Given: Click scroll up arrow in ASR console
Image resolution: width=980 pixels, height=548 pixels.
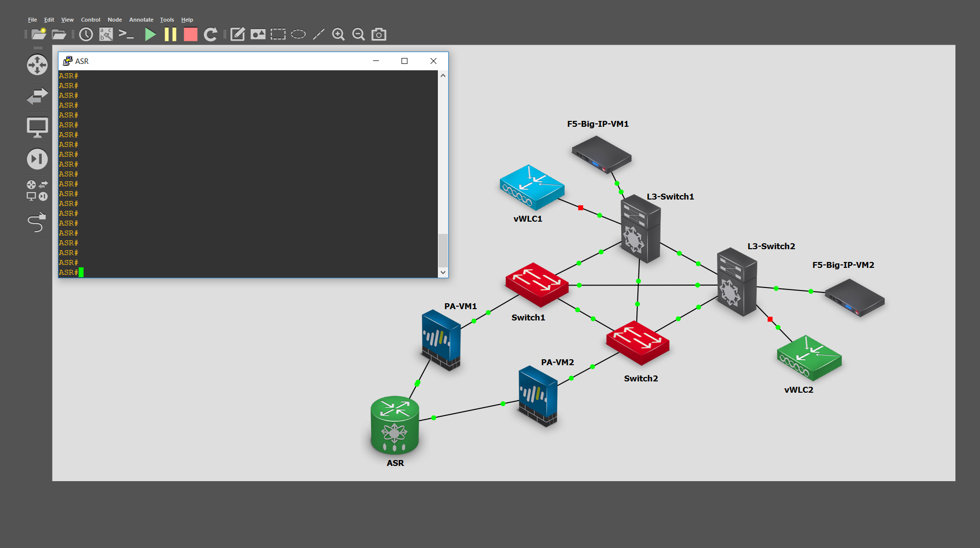Looking at the screenshot, I should [443, 76].
